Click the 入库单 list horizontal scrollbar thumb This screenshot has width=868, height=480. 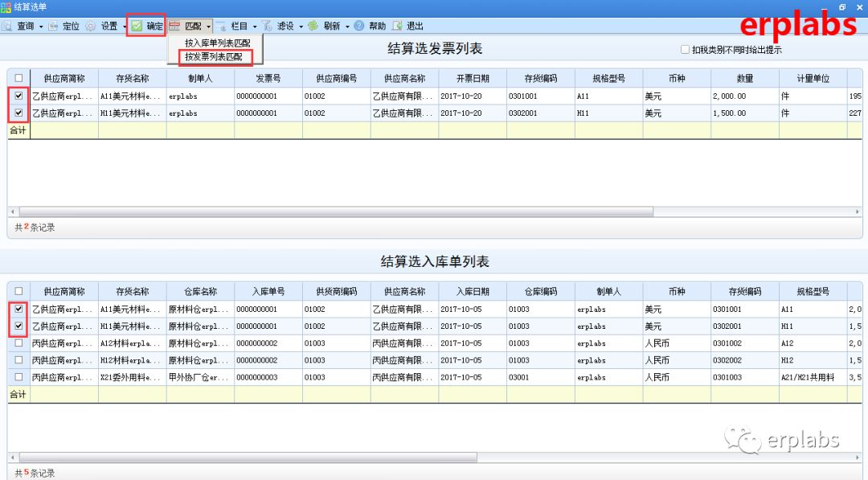248,457
